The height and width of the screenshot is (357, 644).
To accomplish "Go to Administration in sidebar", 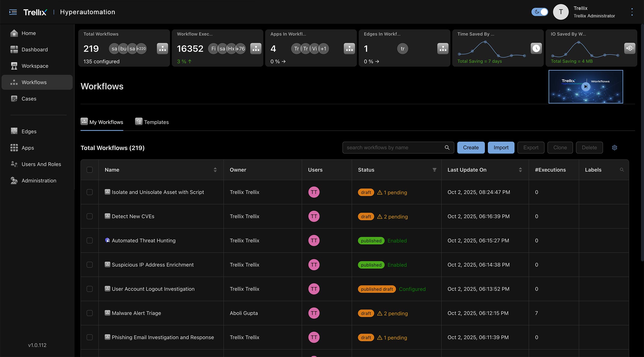I will pos(39,181).
